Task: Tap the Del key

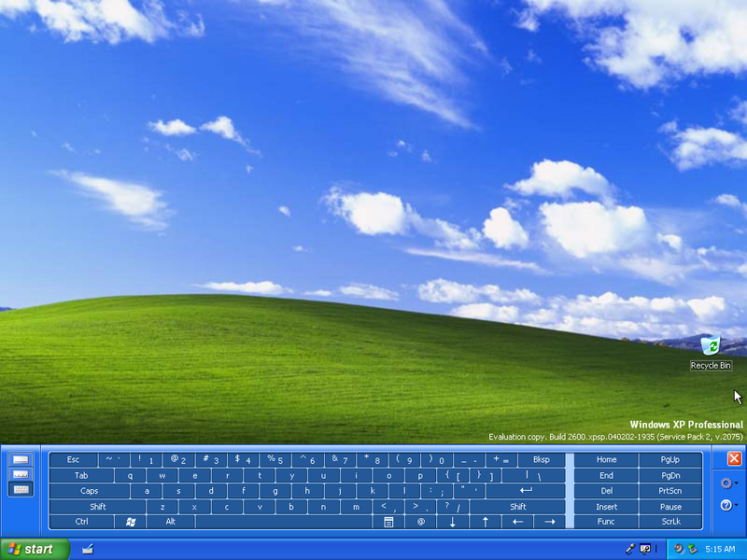Action: point(606,491)
